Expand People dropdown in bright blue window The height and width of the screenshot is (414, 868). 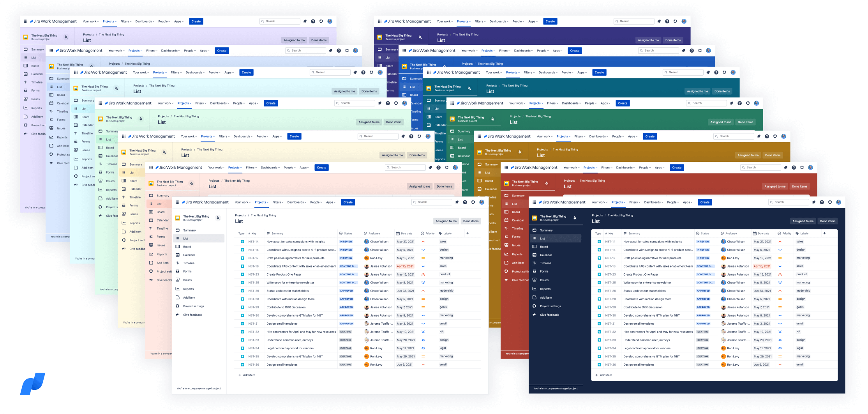click(x=543, y=51)
